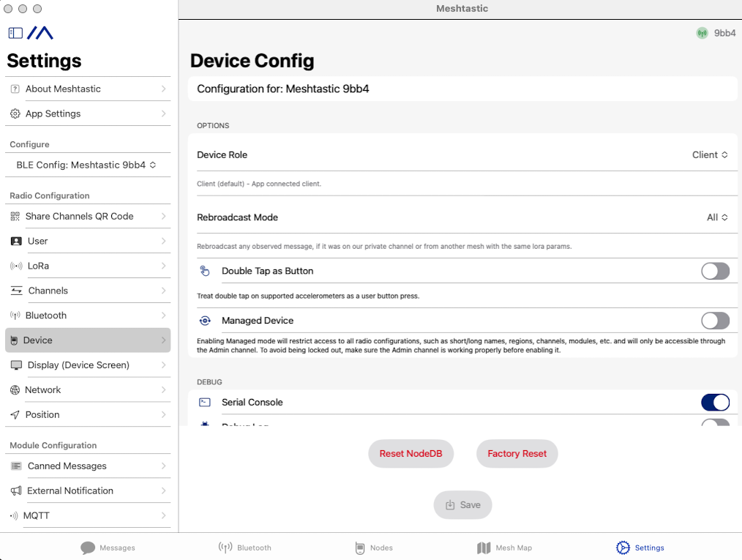Viewport: 742px width, 560px height.
Task: Click the Position arrow icon
Action: click(15, 414)
